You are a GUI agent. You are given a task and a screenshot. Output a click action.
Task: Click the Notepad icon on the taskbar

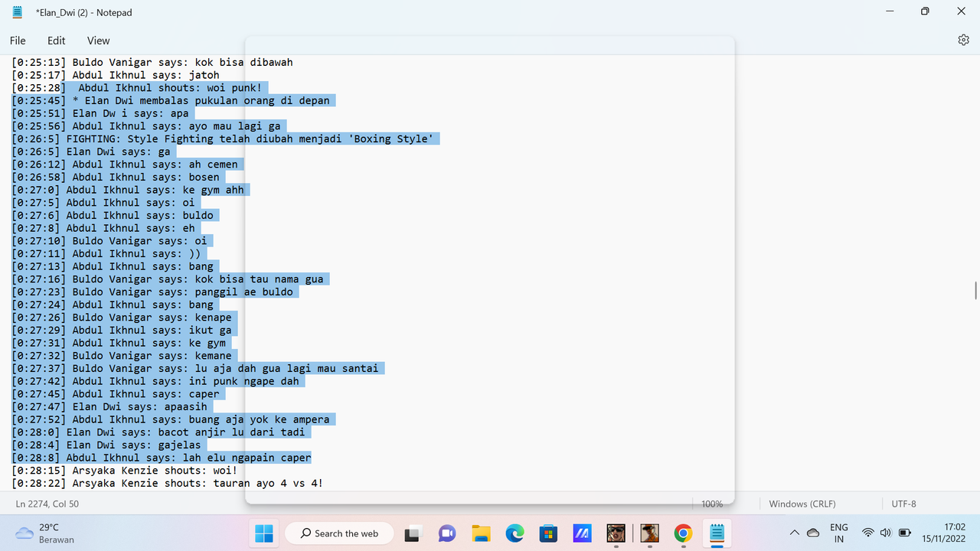[717, 533]
